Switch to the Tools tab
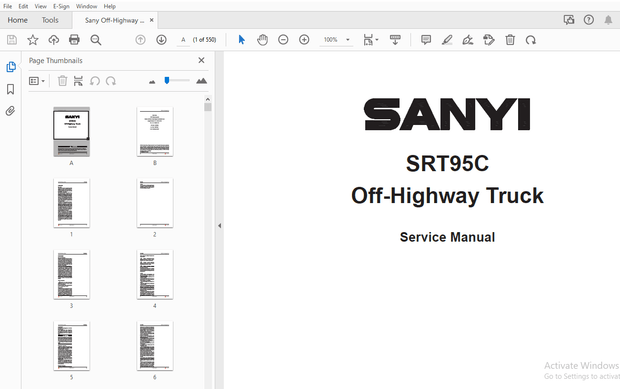The image size is (620, 389). click(50, 20)
